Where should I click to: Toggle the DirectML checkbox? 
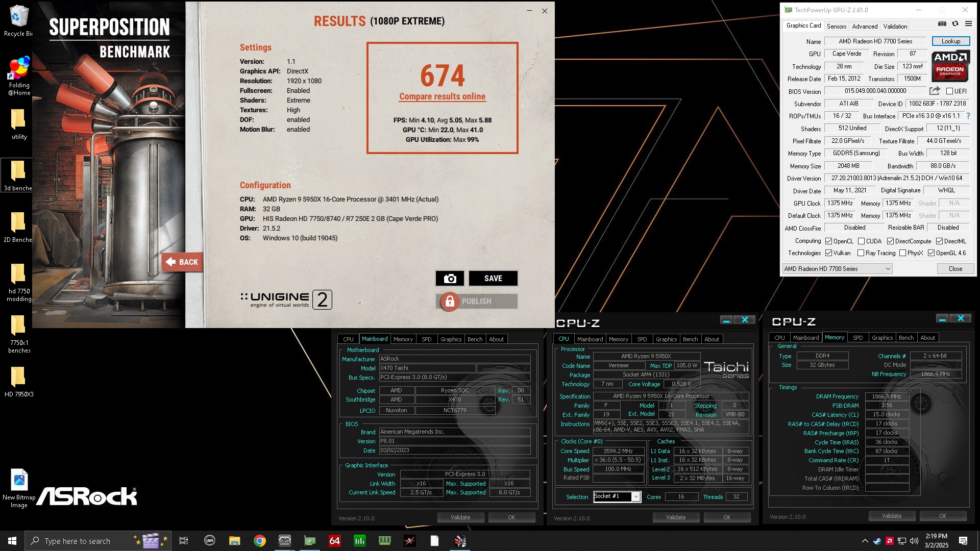tap(940, 241)
